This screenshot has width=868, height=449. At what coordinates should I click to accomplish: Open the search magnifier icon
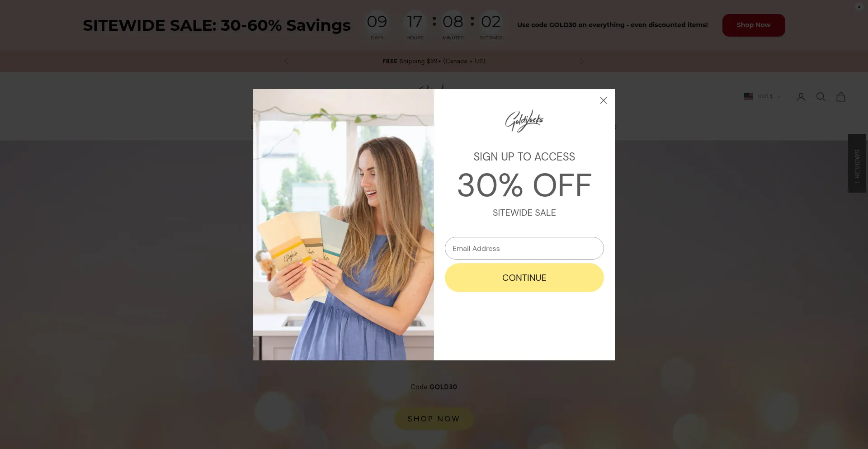point(821,97)
